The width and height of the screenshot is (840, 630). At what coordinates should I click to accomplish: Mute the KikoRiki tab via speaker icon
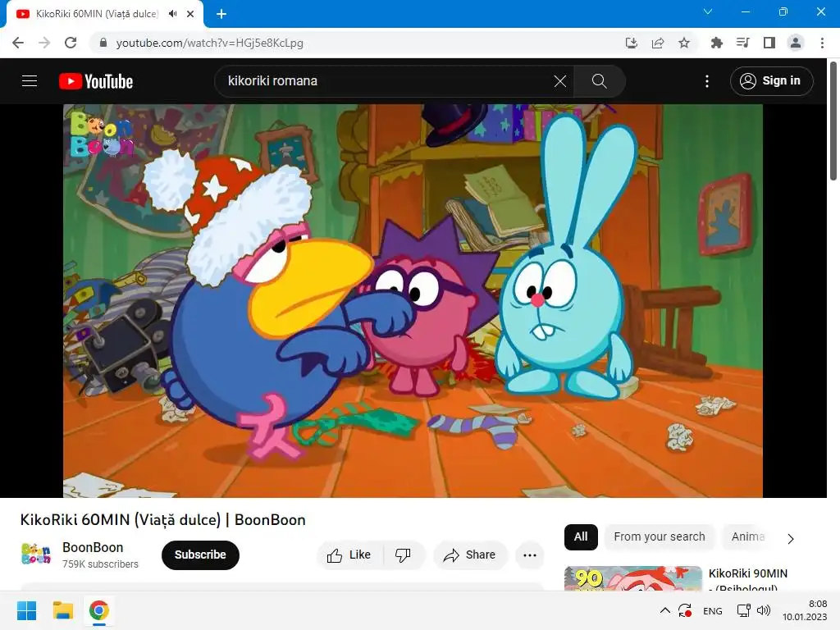click(x=172, y=14)
